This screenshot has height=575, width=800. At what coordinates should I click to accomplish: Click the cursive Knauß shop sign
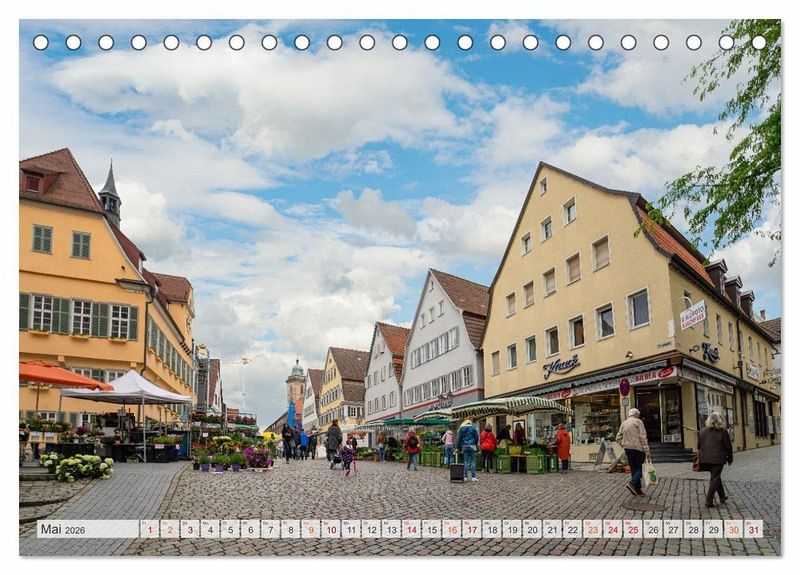[x=561, y=365]
